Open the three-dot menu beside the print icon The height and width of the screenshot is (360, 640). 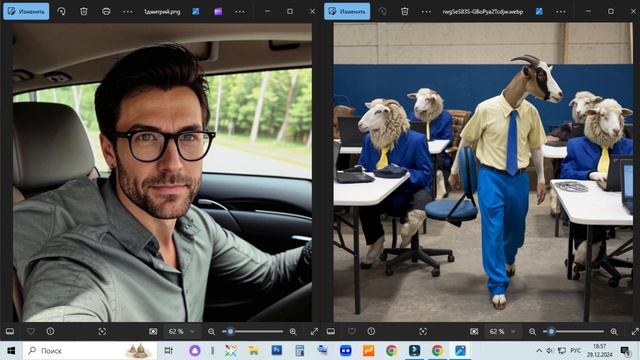coord(128,11)
